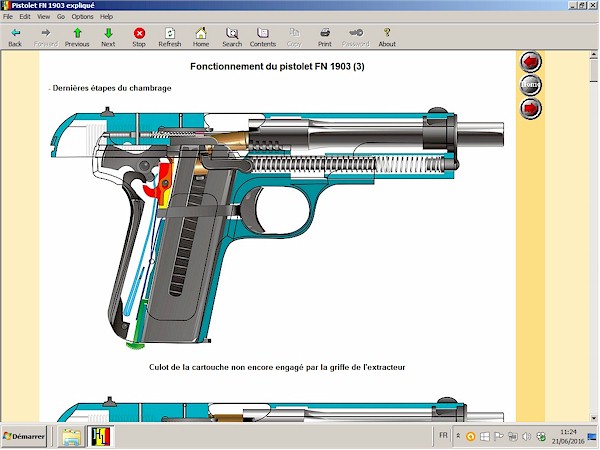The height and width of the screenshot is (450, 600).
Task: Open the volume speaker tray icon
Action: pos(527,436)
